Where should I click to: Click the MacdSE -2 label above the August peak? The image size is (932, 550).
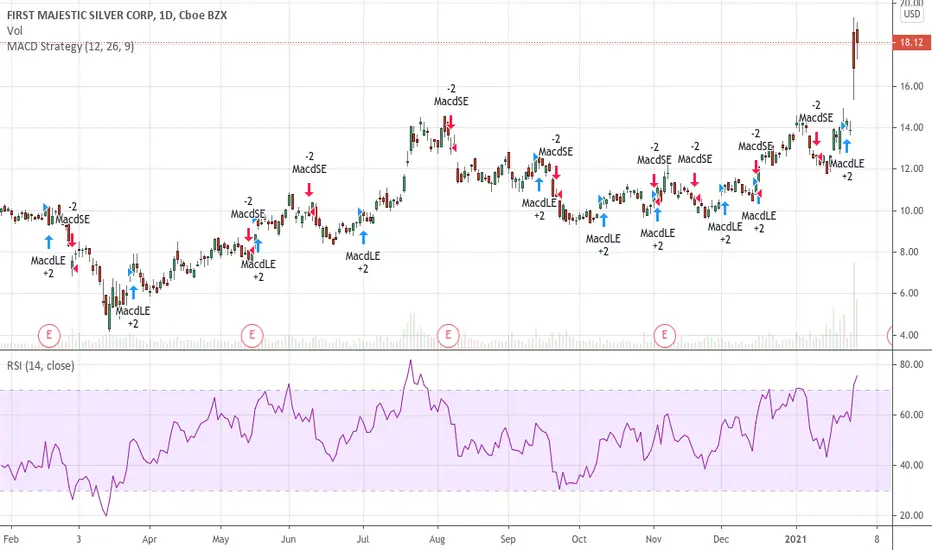pyautogui.click(x=451, y=96)
